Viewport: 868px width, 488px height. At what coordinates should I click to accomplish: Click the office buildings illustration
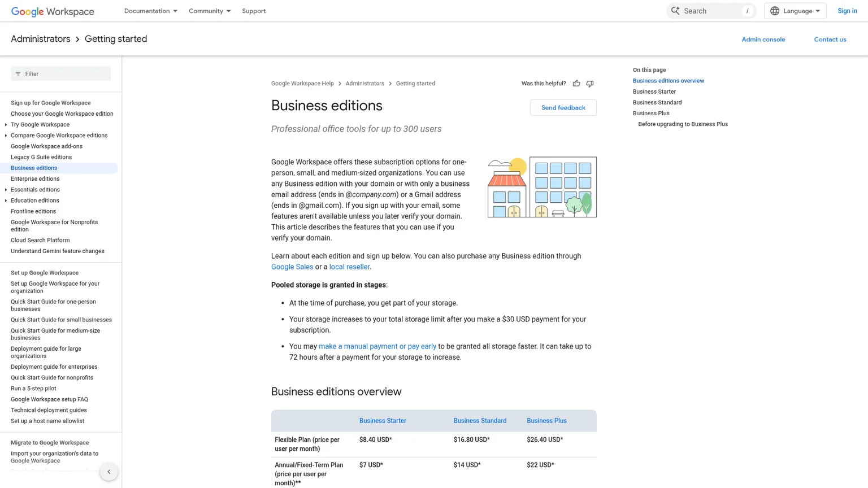coord(542,187)
